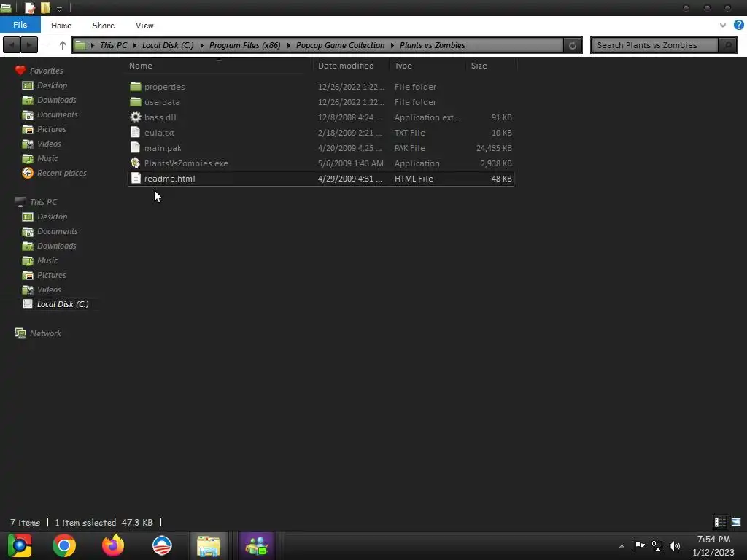Navigate to Program Files (x86) breadcrumb

point(245,45)
